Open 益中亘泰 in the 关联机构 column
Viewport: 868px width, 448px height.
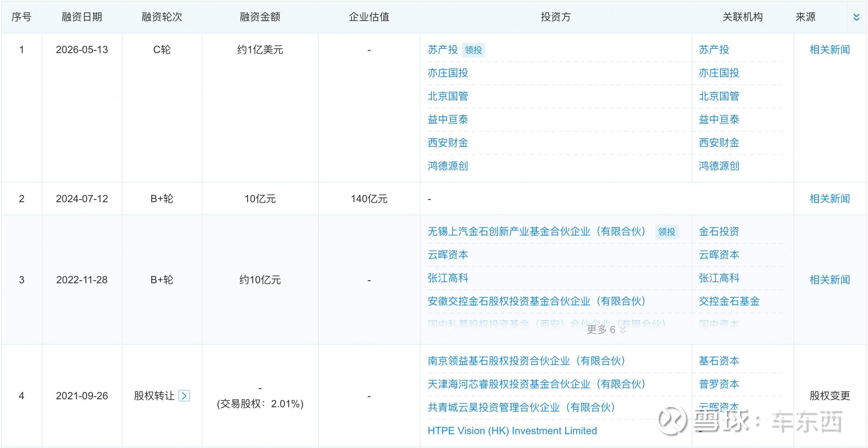point(719,120)
